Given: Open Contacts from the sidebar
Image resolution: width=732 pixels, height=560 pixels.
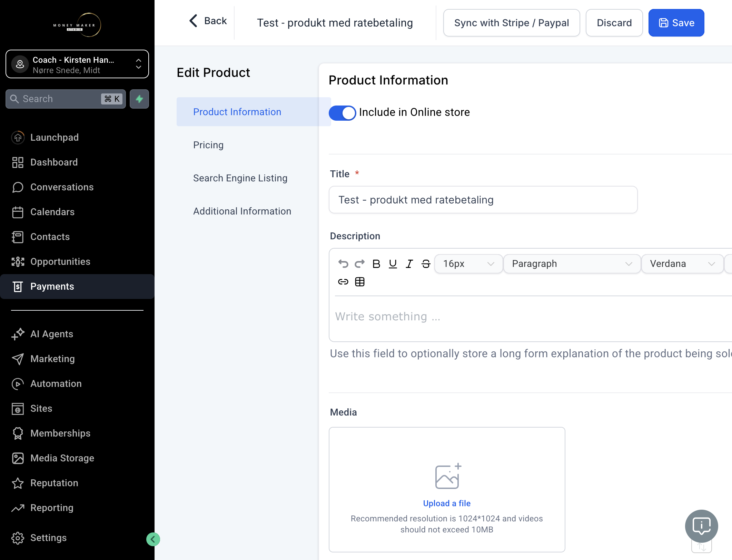Looking at the screenshot, I should (77, 237).
